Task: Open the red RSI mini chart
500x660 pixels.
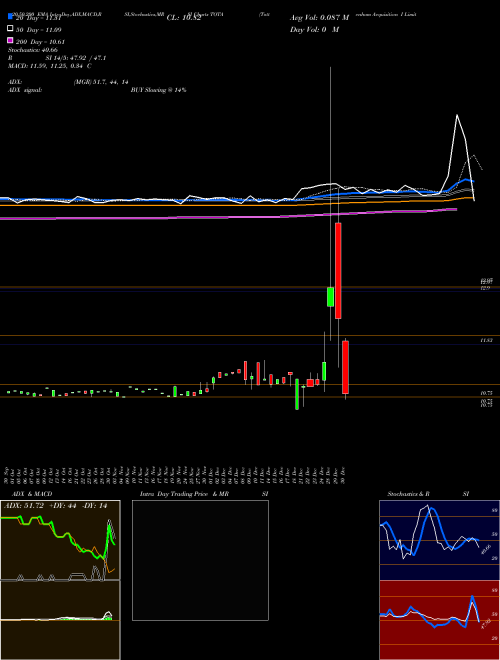Action: click(439, 620)
